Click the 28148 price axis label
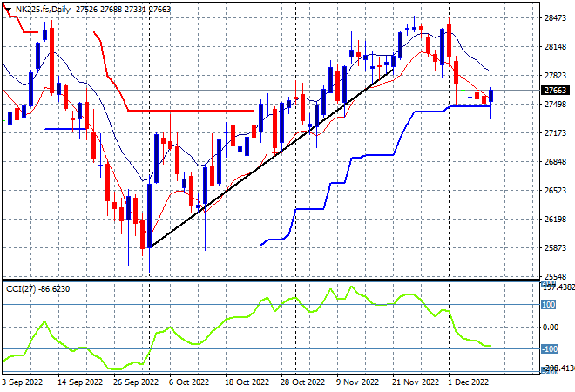Image resolution: width=575 pixels, height=392 pixels. pos(555,46)
